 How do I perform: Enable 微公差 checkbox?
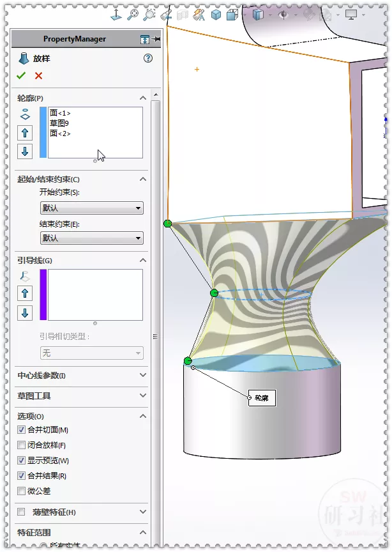click(22, 491)
